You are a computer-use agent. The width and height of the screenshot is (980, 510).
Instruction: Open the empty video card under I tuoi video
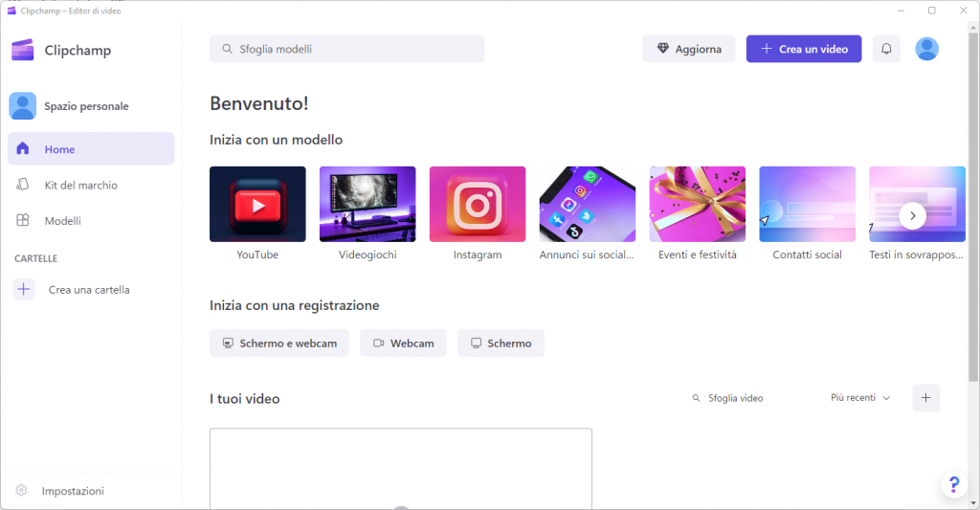401,469
